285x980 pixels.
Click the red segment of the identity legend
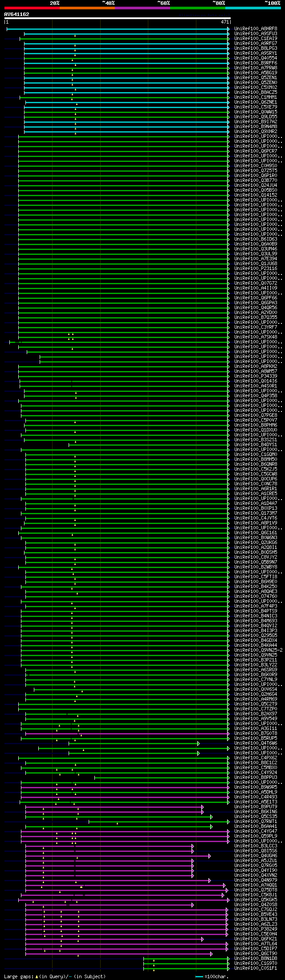(x=32, y=8)
